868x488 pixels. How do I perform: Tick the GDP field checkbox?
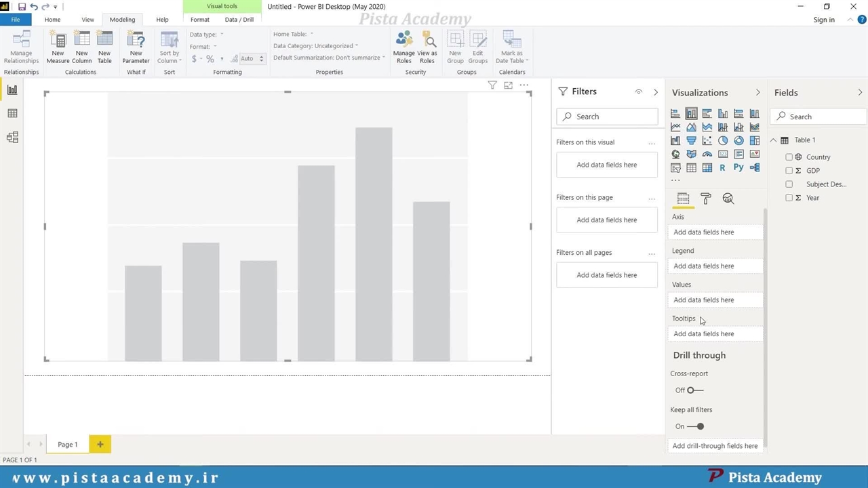789,171
